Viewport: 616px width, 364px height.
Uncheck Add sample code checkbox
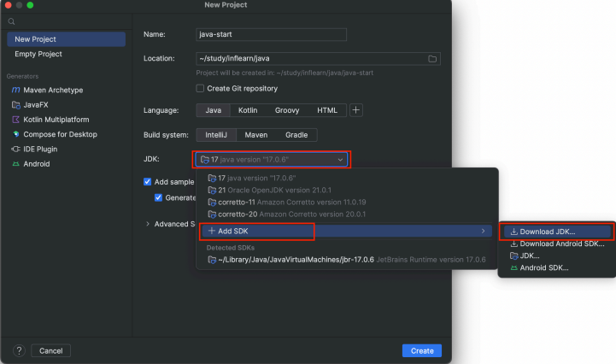coord(147,182)
